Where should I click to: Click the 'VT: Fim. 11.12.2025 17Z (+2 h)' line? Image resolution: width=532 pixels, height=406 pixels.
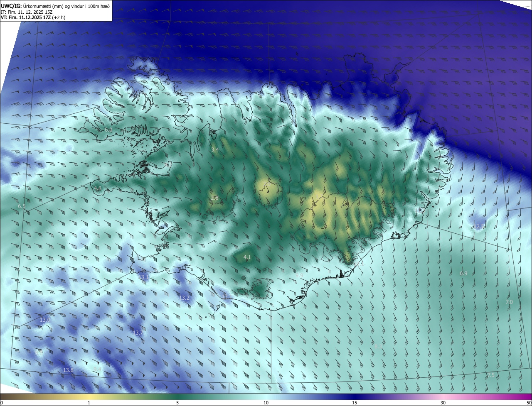coord(33,17)
